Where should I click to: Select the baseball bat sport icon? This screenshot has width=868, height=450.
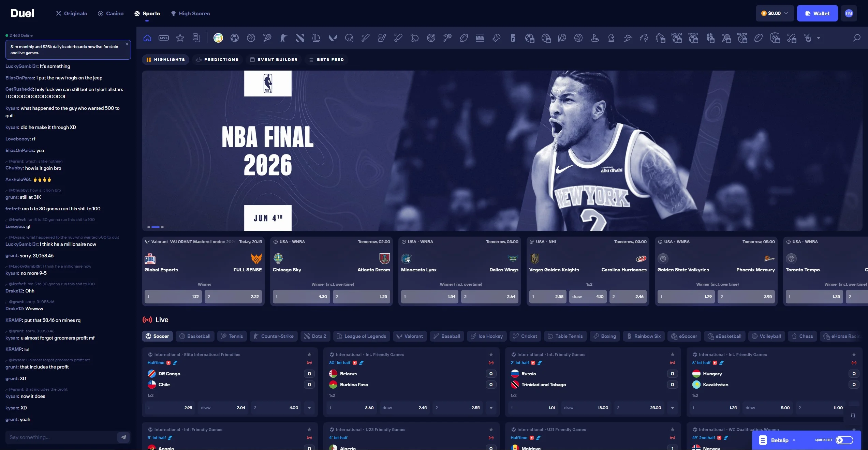click(x=366, y=38)
